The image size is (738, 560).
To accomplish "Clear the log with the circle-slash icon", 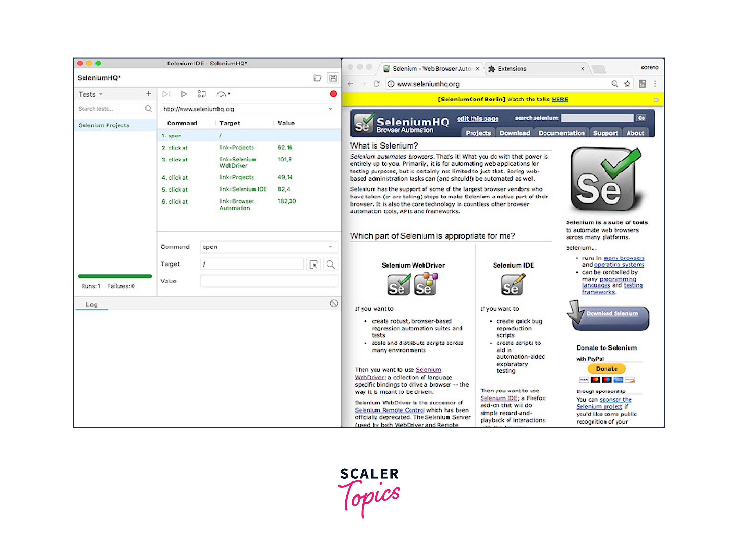I will (x=334, y=303).
